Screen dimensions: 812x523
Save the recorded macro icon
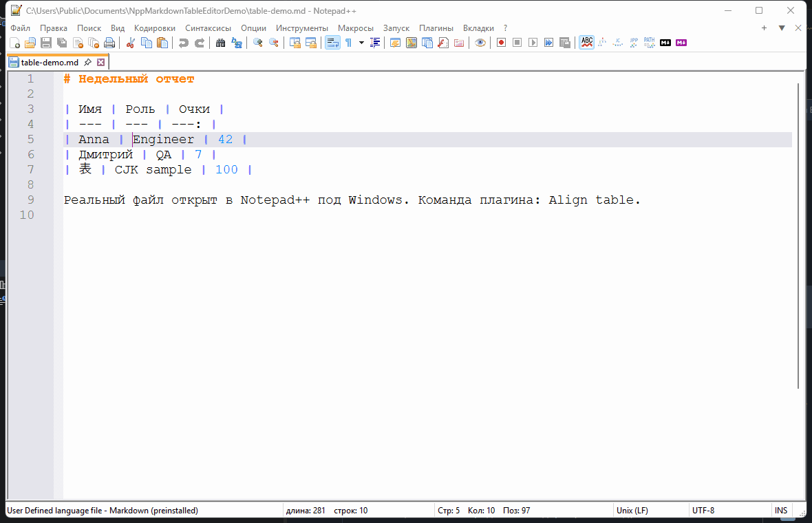click(564, 43)
